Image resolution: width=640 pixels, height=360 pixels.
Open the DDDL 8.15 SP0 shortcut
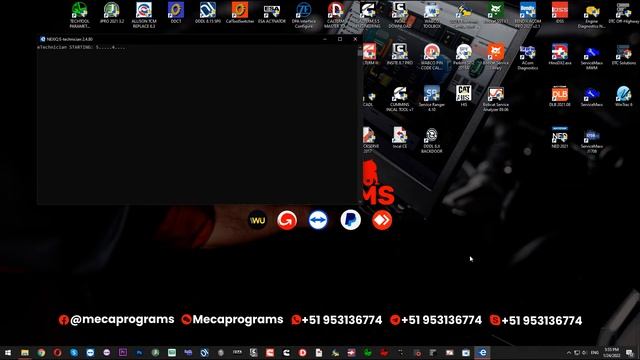[x=208, y=13]
